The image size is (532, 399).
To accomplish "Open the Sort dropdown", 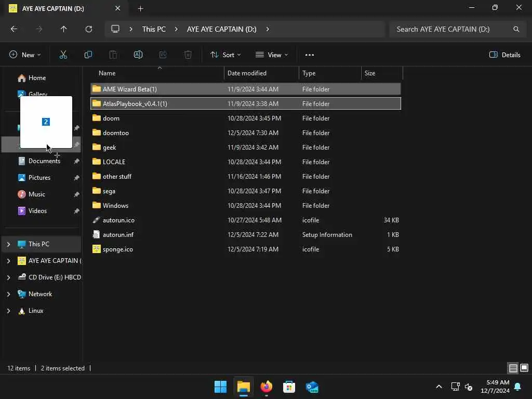I will tap(225, 55).
